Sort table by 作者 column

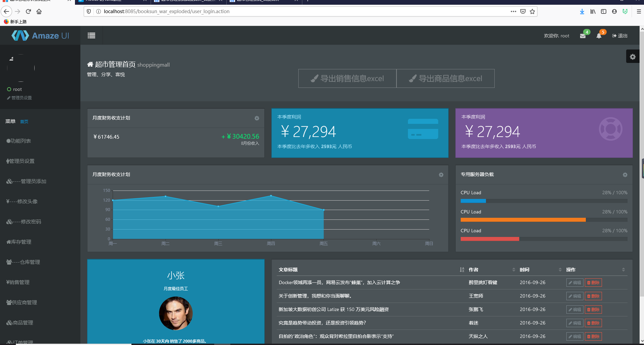coord(492,270)
